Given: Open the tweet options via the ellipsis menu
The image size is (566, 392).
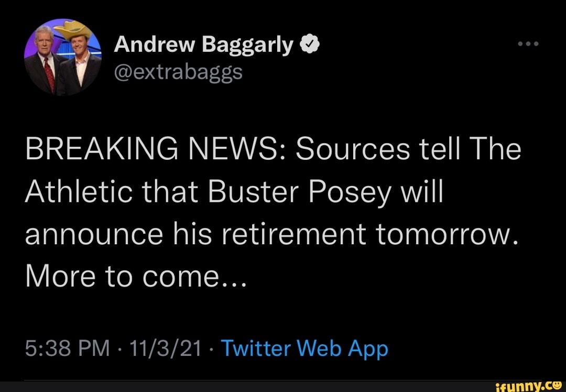Looking at the screenshot, I should pos(527,44).
